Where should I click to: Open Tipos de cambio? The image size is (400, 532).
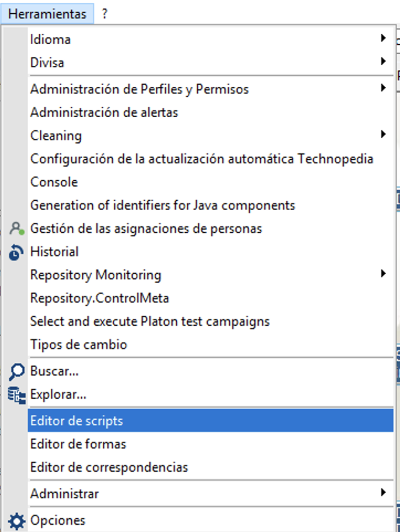(x=210, y=345)
